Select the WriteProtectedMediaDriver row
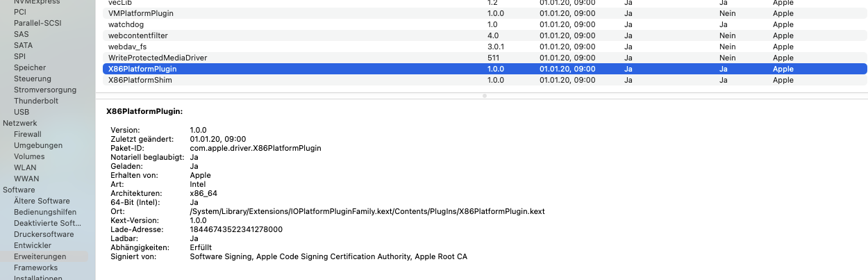 coord(158,58)
